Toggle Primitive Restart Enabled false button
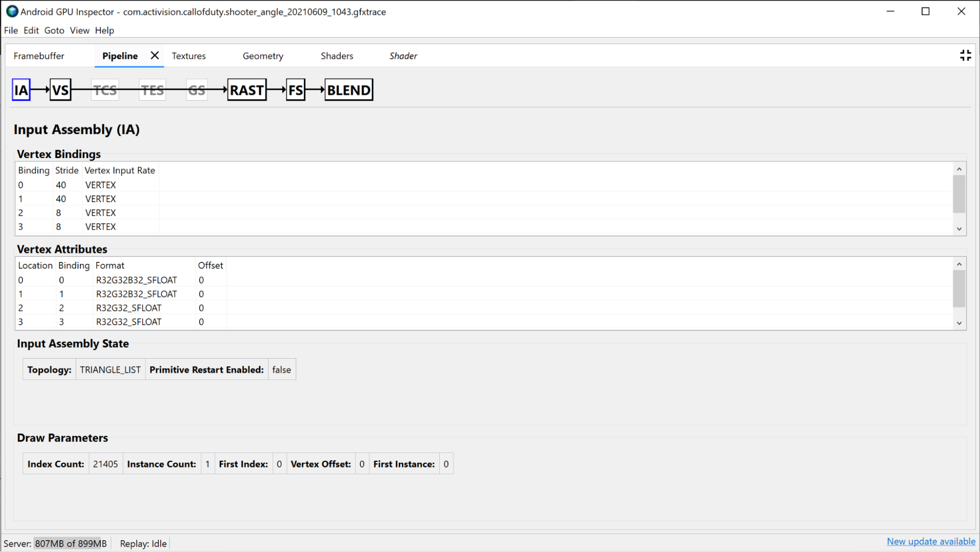Viewport: 980px width, 552px height. [281, 369]
